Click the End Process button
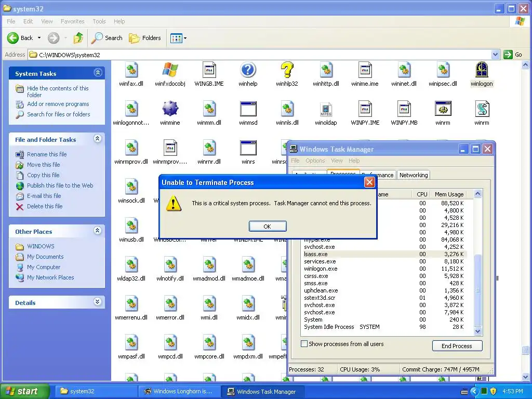Screen dimensions: 532x399 [457, 345]
